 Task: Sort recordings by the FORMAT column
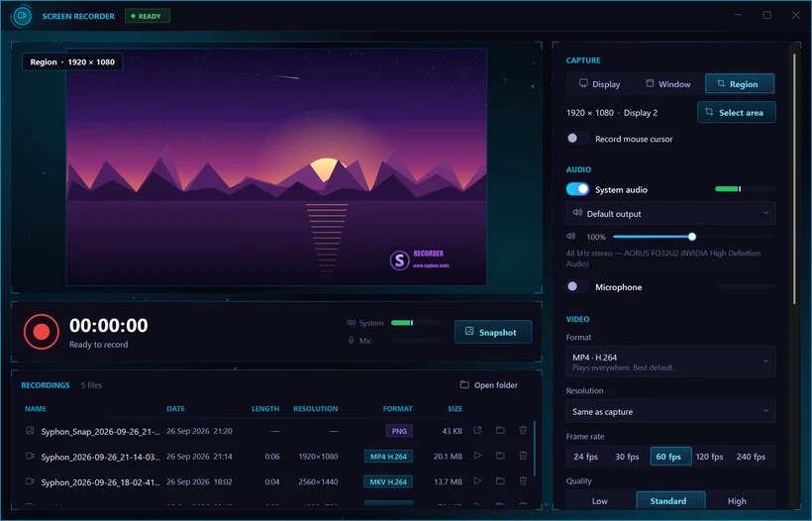398,409
